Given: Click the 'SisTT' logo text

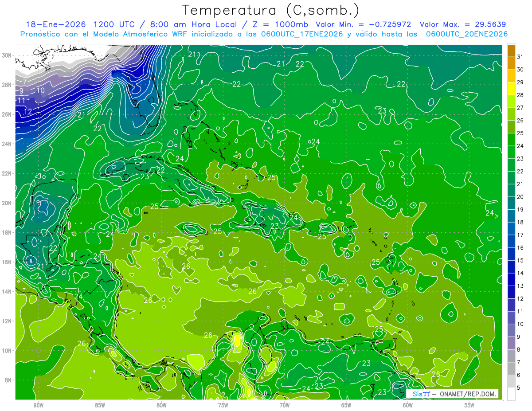Looking at the screenshot, I should point(421,394).
